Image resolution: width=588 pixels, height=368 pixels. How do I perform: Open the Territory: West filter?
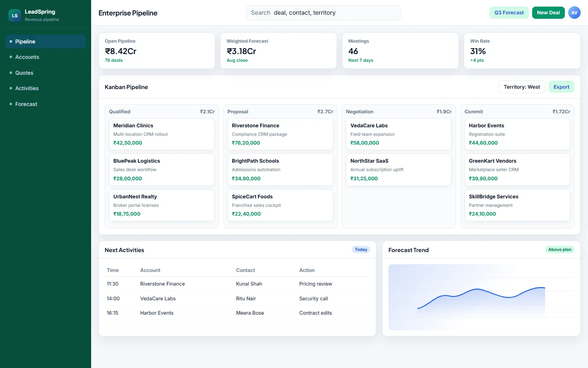coord(522,87)
